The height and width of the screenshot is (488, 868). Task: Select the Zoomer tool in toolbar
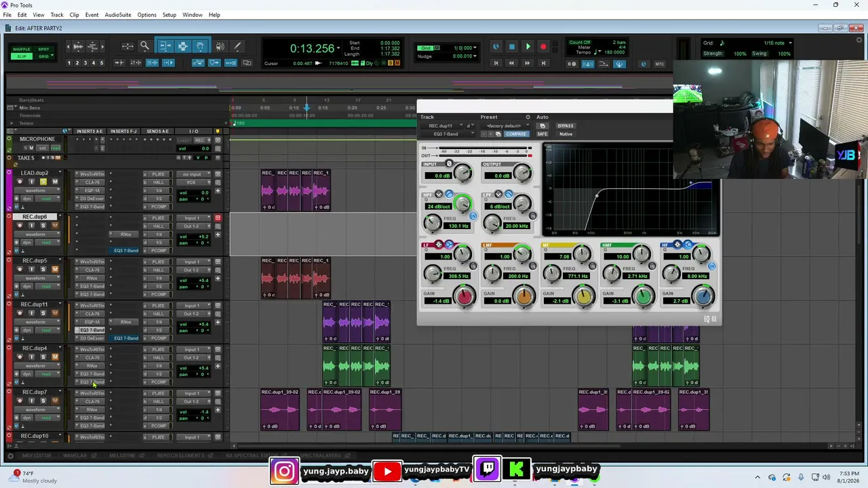coord(144,46)
